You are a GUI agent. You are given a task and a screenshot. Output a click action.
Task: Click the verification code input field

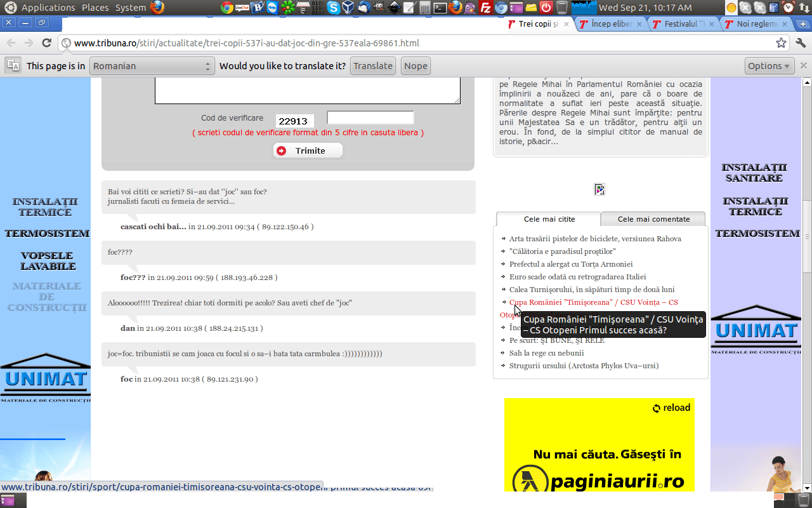click(370, 118)
